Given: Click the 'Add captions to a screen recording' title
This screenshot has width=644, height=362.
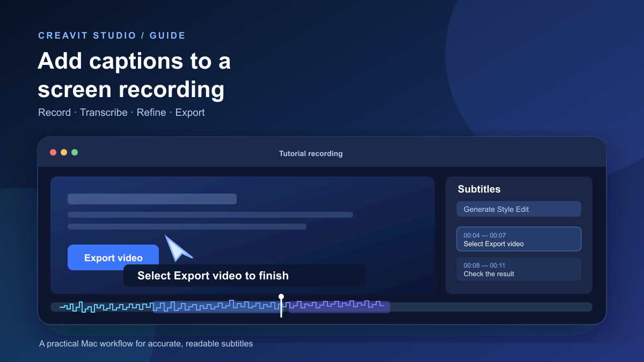Looking at the screenshot, I should click(x=134, y=75).
